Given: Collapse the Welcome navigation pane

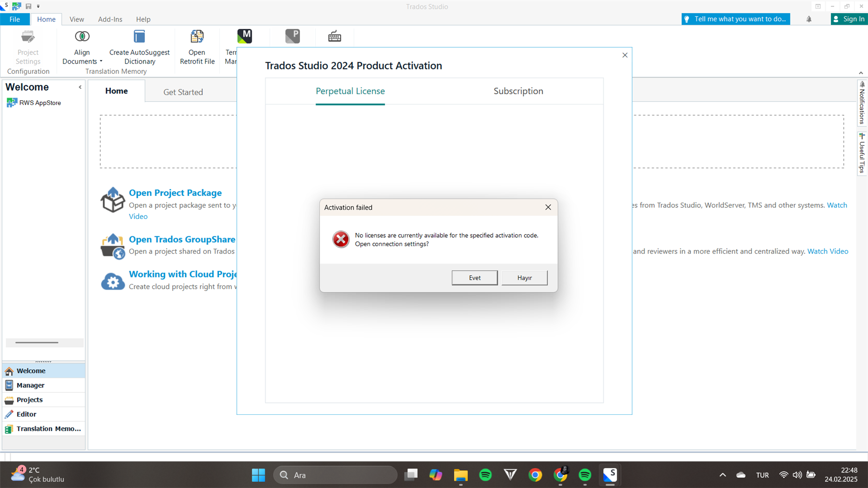Looking at the screenshot, I should pyautogui.click(x=80, y=87).
